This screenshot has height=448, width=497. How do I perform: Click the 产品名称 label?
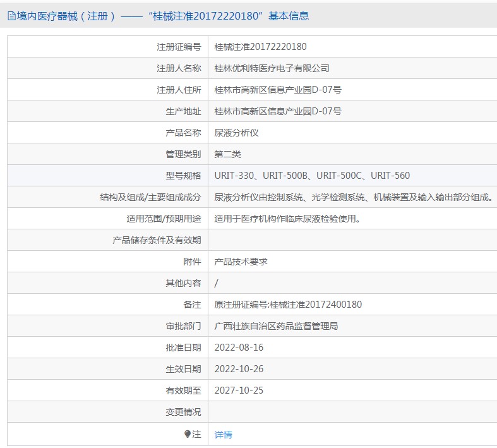(183, 133)
